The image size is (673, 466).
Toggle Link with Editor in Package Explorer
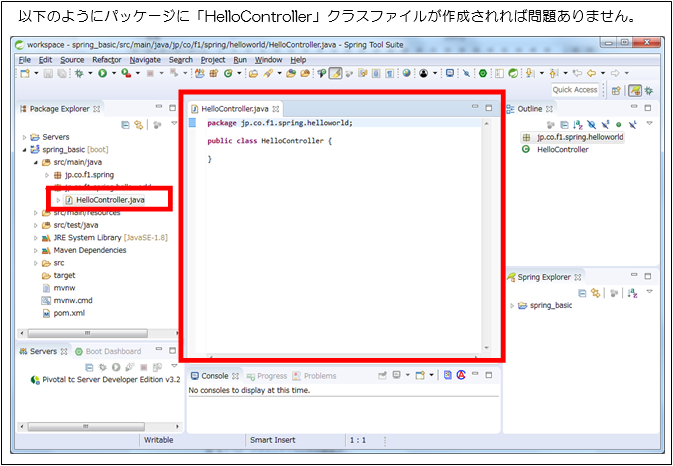point(139,124)
